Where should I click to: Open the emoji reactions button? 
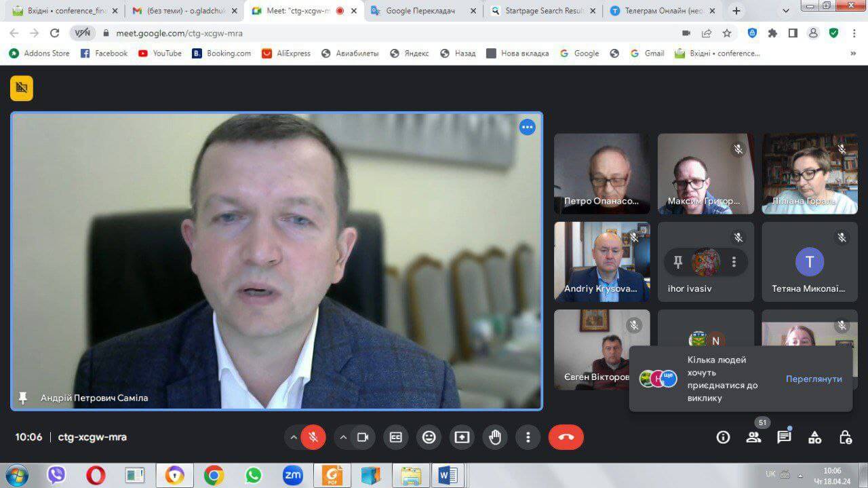click(x=429, y=437)
